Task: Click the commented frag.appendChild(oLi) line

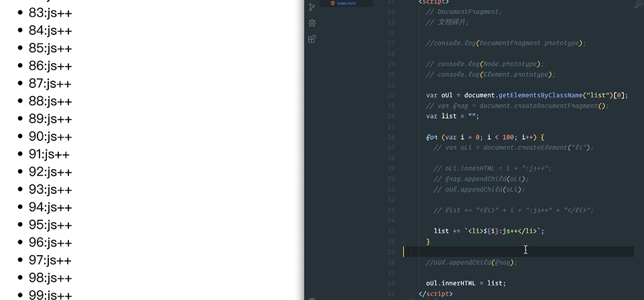Action: 481,179
